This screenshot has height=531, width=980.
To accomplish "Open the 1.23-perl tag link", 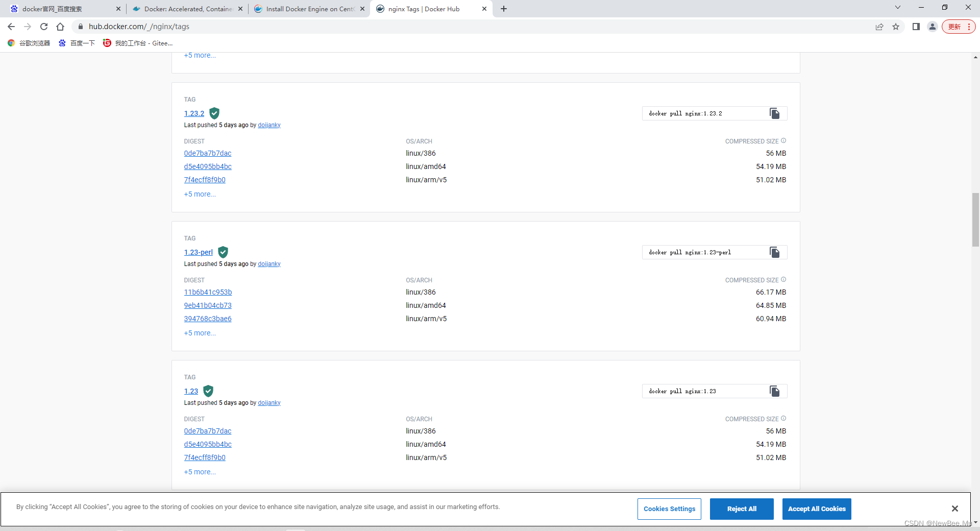I will (199, 252).
